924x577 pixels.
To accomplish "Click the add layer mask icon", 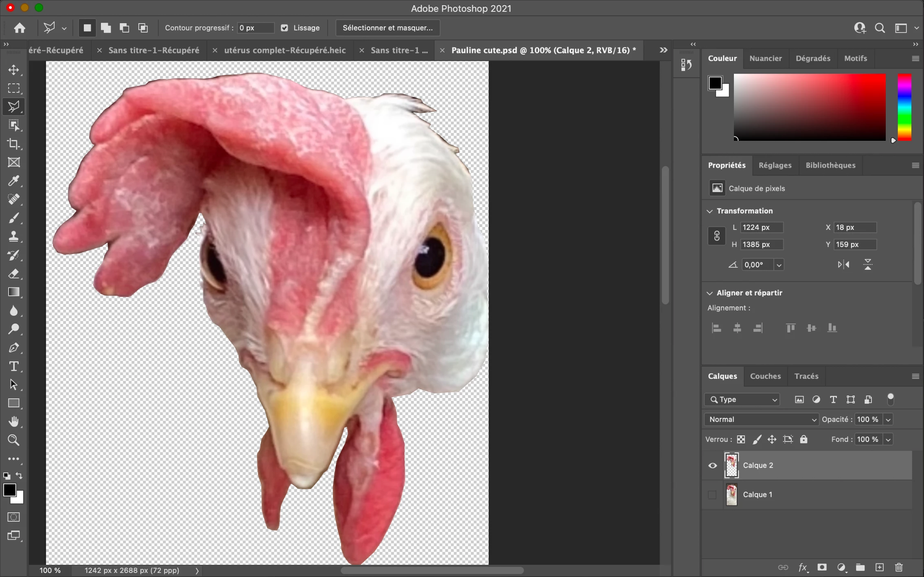I will click(x=822, y=567).
